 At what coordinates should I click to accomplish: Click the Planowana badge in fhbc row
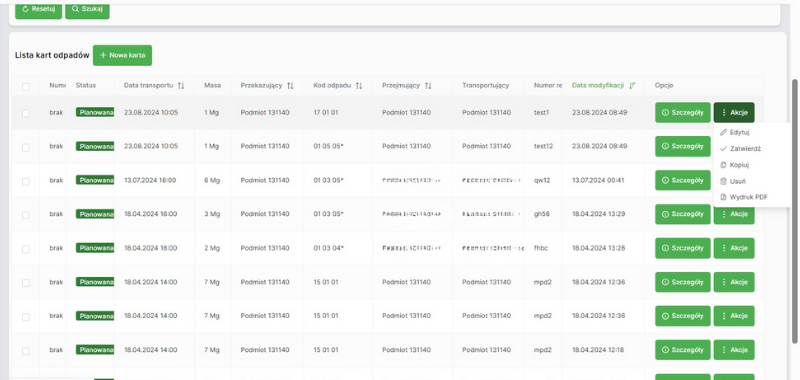point(95,247)
